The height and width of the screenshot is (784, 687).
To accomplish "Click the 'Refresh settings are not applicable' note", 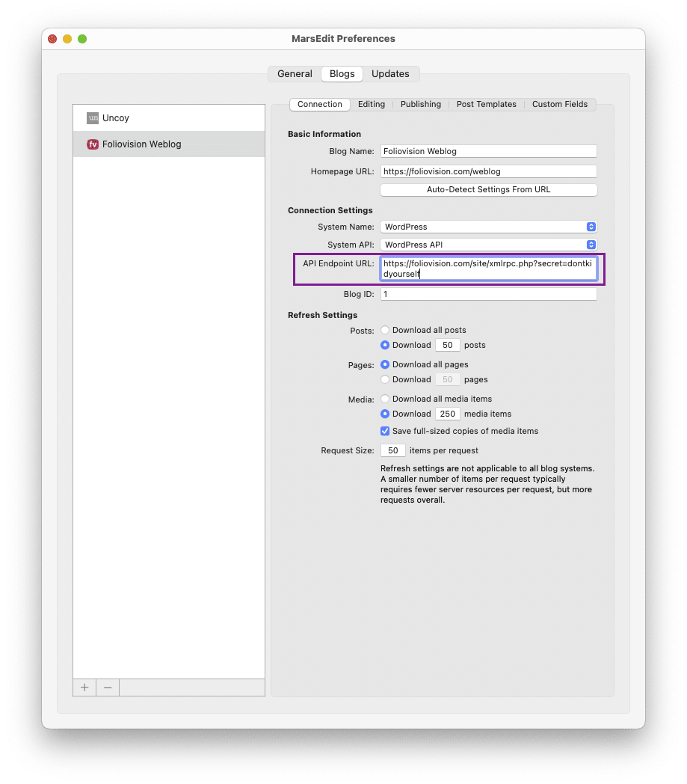I will [487, 484].
